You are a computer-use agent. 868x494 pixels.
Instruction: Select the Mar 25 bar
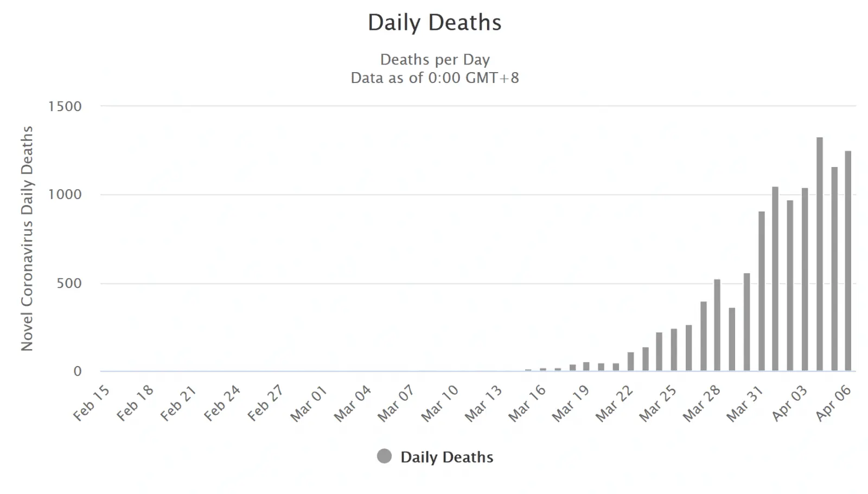pyautogui.click(x=674, y=350)
